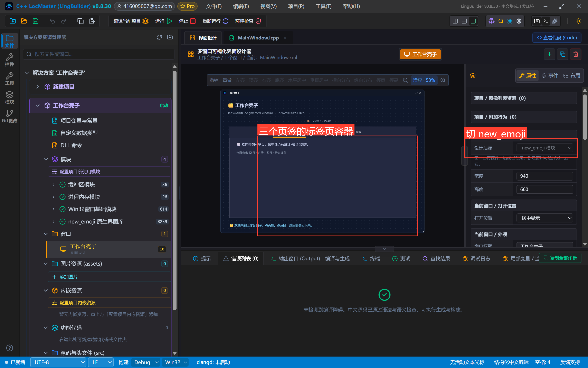
Task: Open the 文件(F) menu
Action: (x=214, y=6)
